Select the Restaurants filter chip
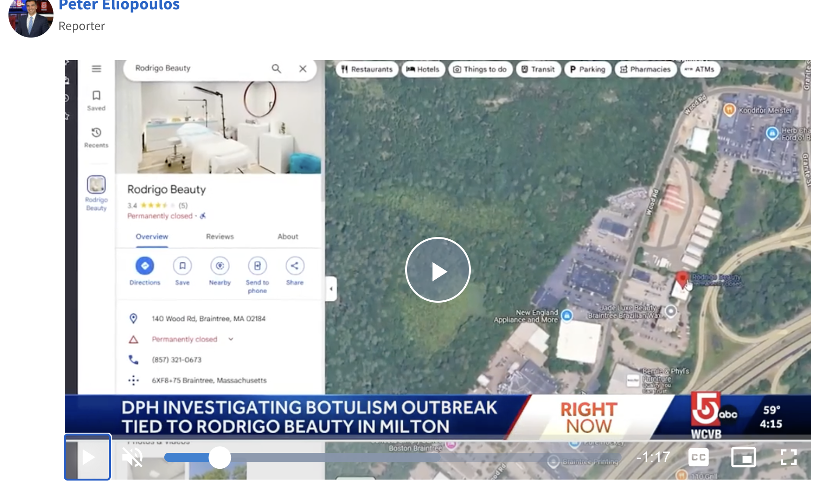 click(x=367, y=69)
